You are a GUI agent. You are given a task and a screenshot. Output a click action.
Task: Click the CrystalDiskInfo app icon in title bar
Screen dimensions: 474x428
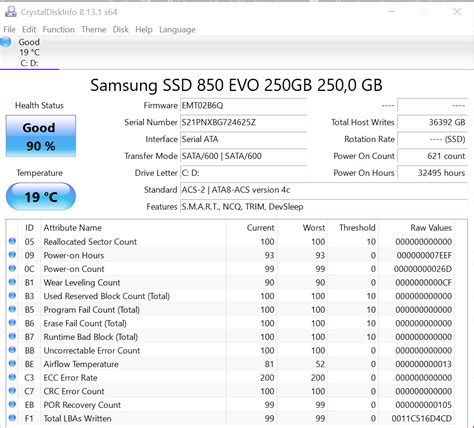[11, 12]
